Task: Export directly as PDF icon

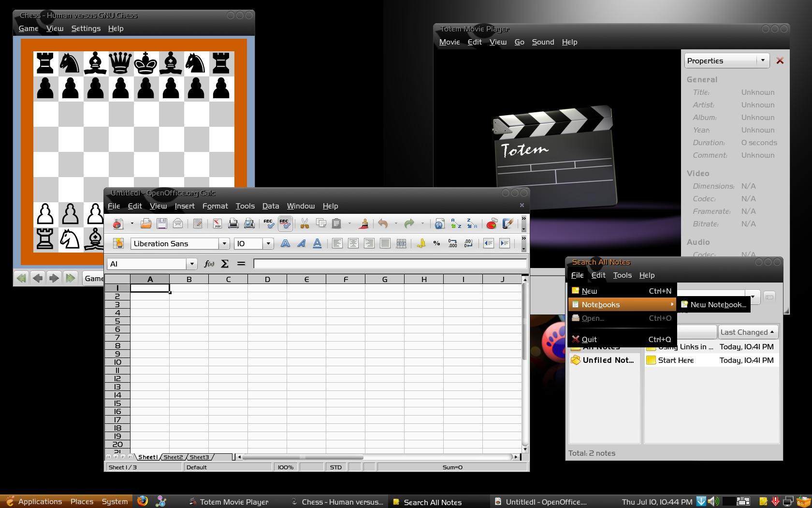Action: point(217,224)
